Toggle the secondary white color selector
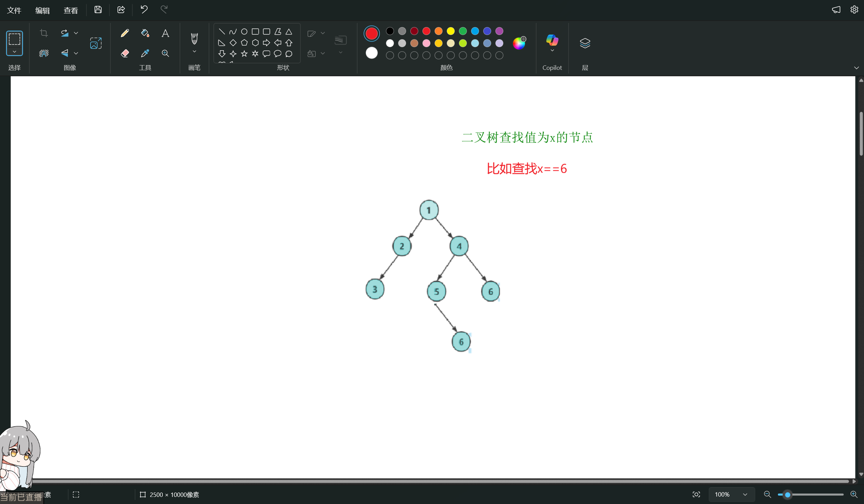Image resolution: width=864 pixels, height=504 pixels. pyautogui.click(x=371, y=53)
